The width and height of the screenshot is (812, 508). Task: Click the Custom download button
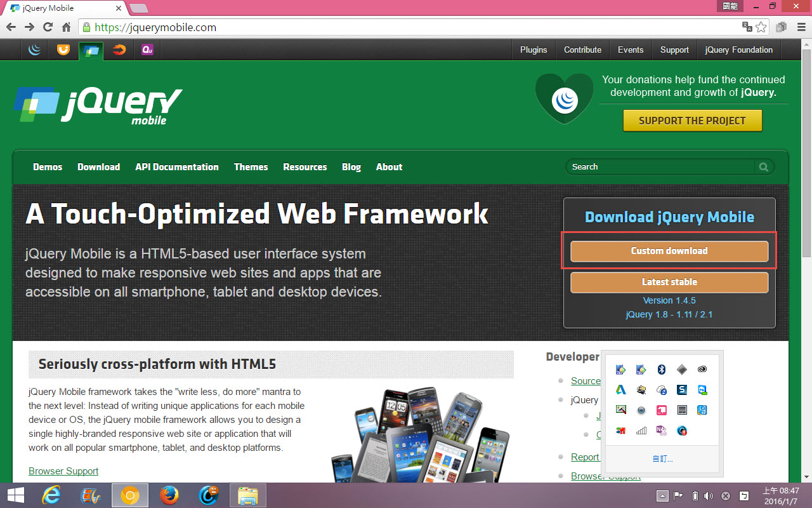(x=669, y=251)
